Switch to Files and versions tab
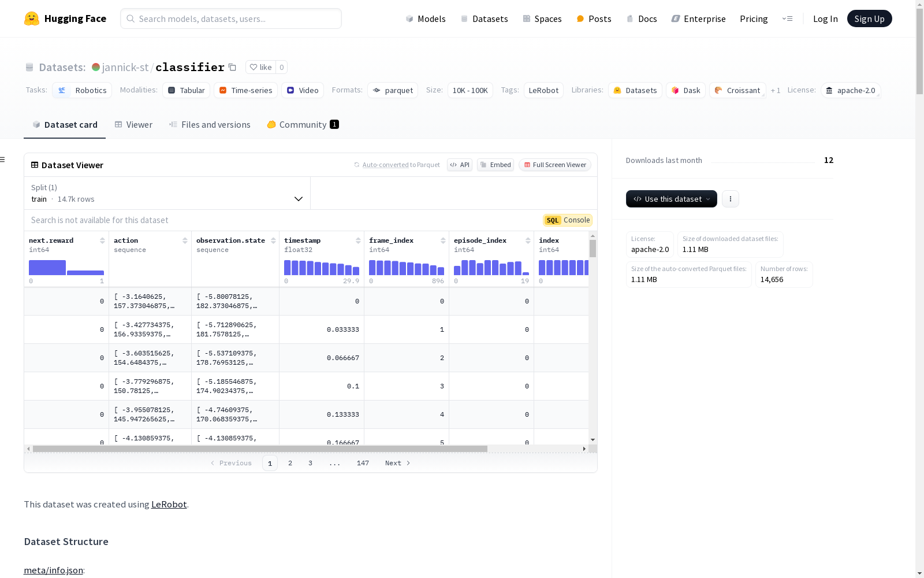924x578 pixels. (210, 125)
